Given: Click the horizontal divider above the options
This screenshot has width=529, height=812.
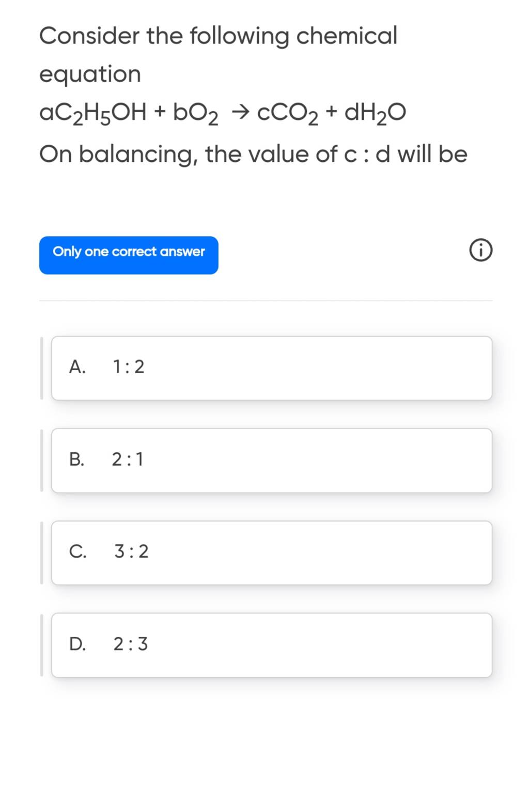Looking at the screenshot, I should [266, 301].
